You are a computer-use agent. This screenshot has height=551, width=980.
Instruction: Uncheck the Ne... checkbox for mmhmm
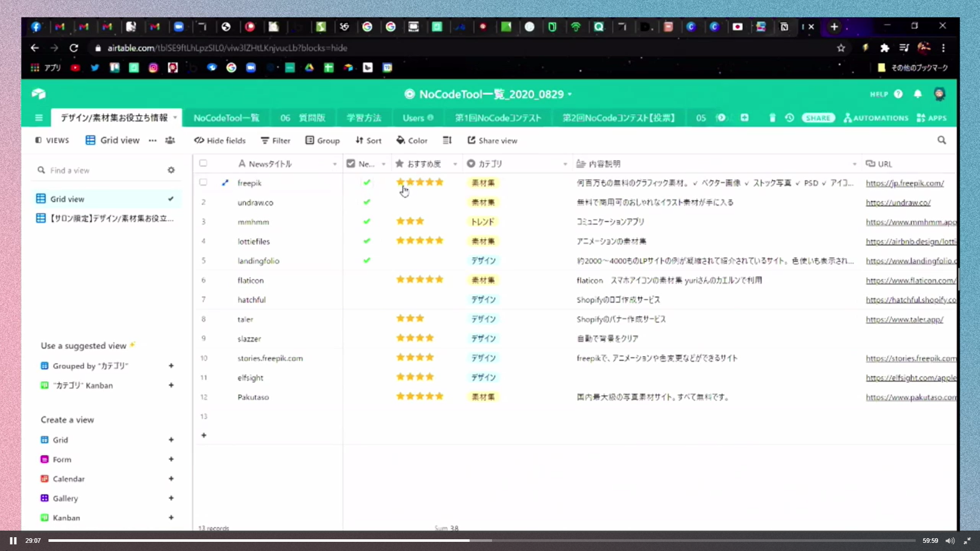(366, 221)
